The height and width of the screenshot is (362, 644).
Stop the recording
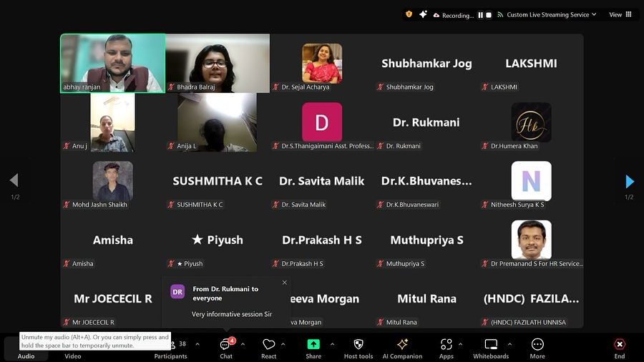[489, 15]
